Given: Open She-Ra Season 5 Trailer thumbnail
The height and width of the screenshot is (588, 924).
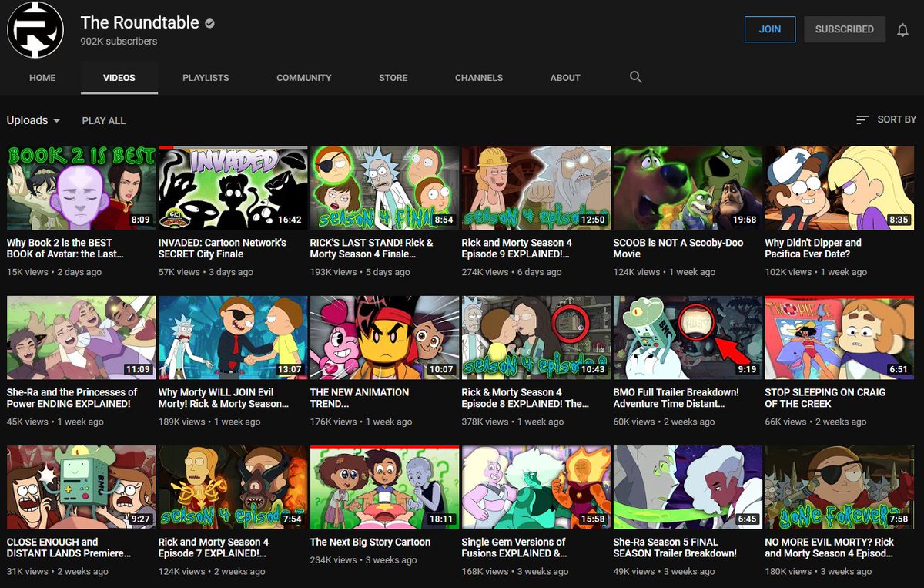Looking at the screenshot, I should [x=688, y=488].
